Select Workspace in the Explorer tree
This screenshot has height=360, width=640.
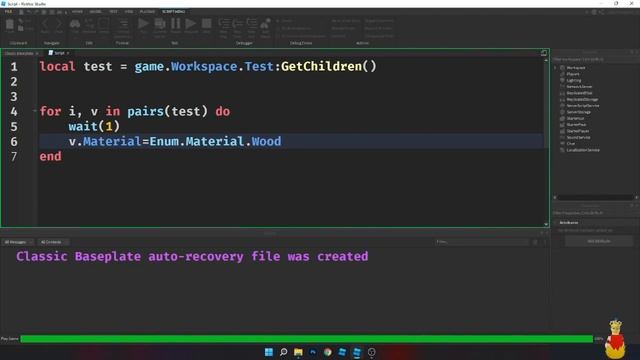[576, 68]
